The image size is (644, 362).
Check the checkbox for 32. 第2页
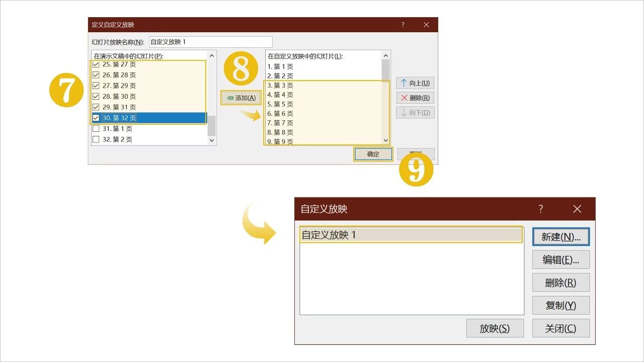coord(96,139)
